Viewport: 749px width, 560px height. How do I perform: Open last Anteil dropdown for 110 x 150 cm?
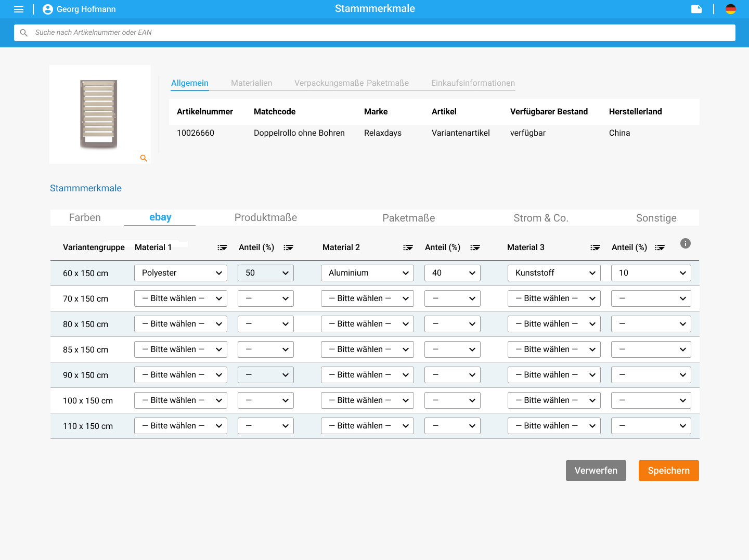click(651, 426)
